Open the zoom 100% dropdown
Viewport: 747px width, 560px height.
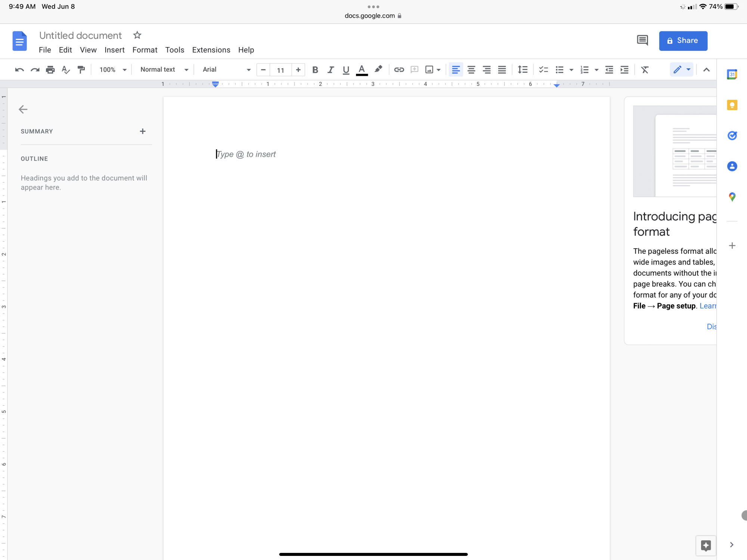coord(113,69)
